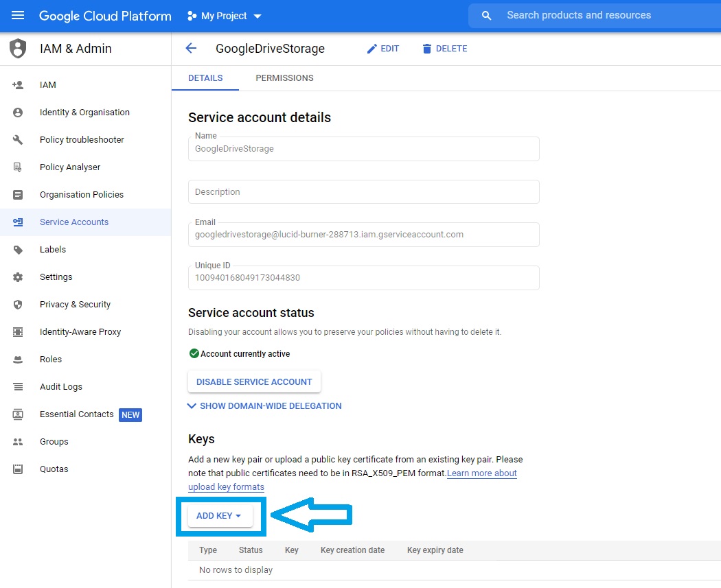Click the Organisation Policies list icon
This screenshot has width=721, height=588.
pyautogui.click(x=18, y=195)
